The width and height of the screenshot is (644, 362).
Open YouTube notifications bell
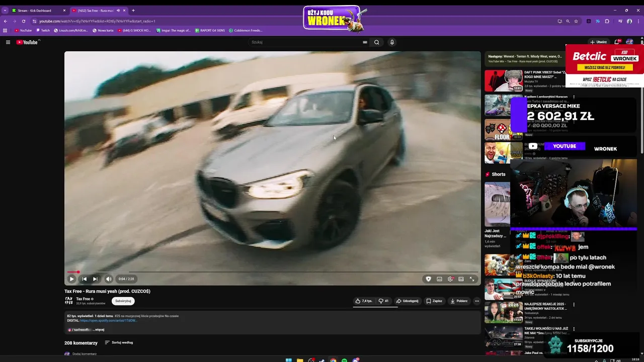click(x=616, y=42)
